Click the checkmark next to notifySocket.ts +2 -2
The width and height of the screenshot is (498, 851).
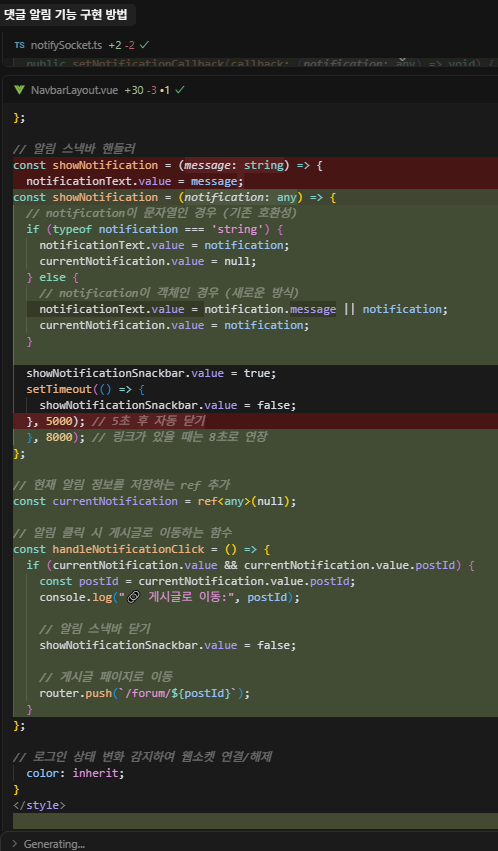(144, 45)
